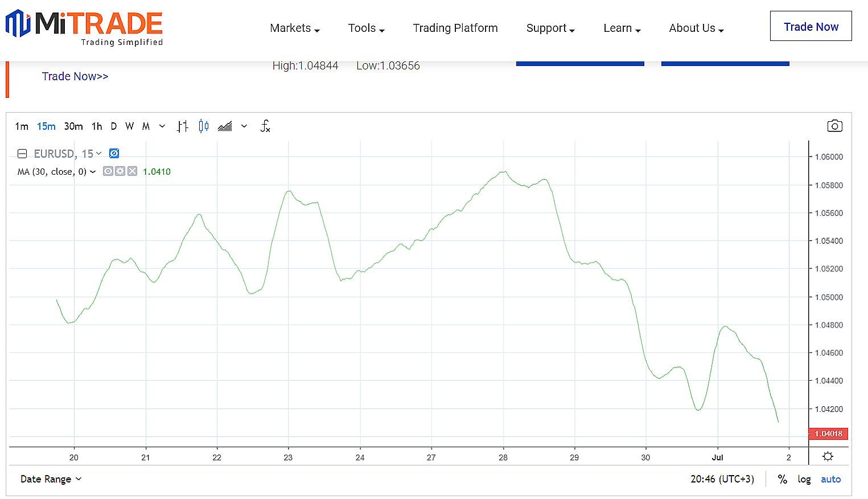
Task: Toggle the percent scale mode
Action: tap(783, 479)
